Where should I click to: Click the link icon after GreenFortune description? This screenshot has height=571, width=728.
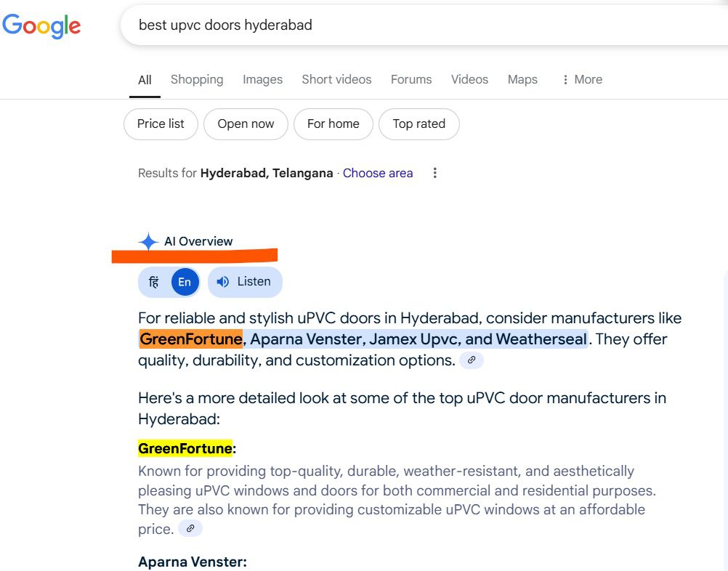click(x=190, y=529)
